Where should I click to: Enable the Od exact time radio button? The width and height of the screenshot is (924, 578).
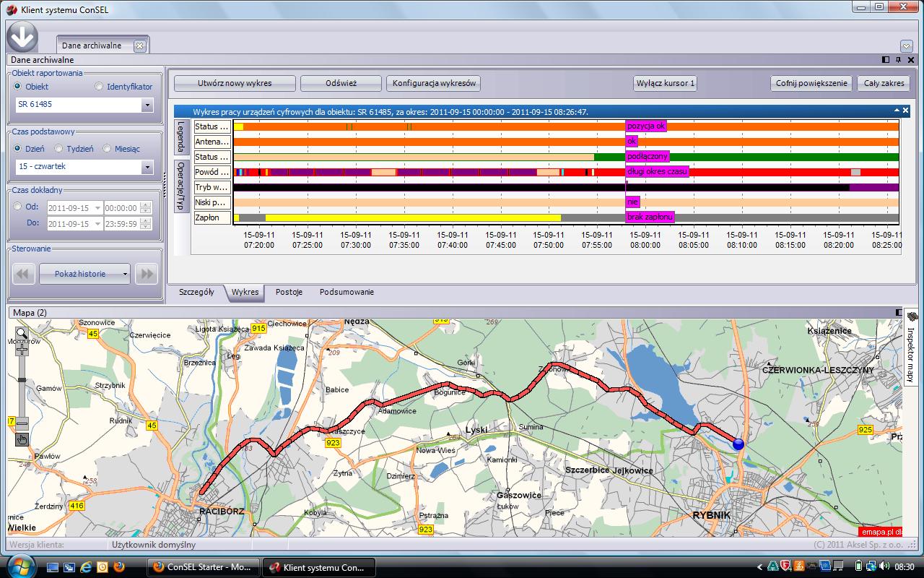(x=18, y=207)
